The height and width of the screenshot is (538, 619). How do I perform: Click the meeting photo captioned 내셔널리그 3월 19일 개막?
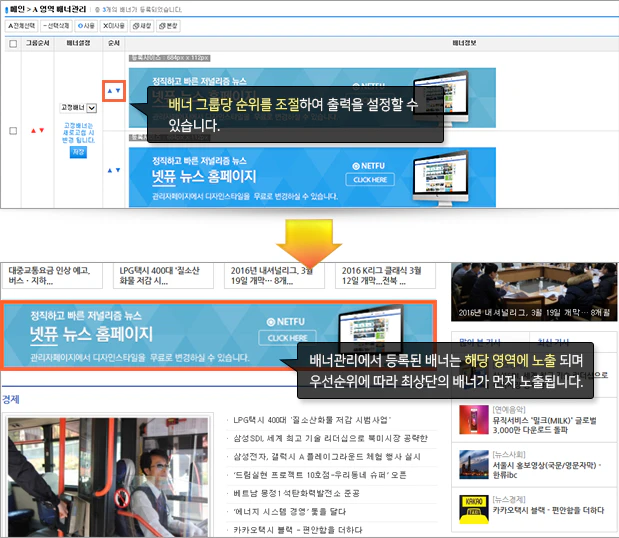click(x=534, y=292)
